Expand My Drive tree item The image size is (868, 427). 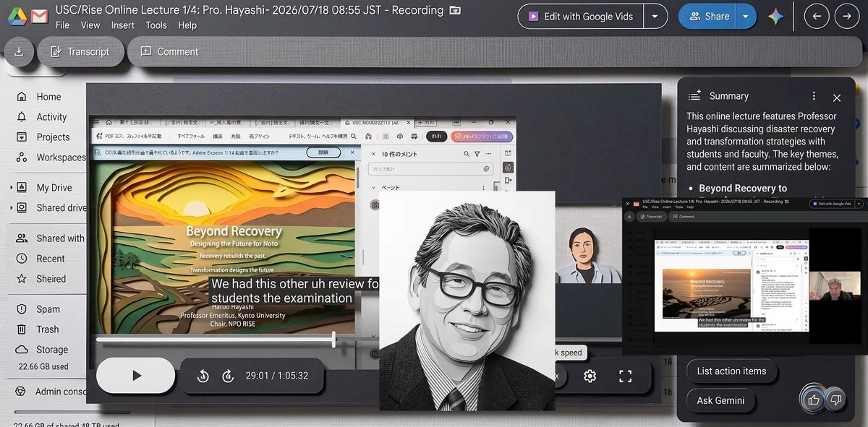[x=12, y=188]
